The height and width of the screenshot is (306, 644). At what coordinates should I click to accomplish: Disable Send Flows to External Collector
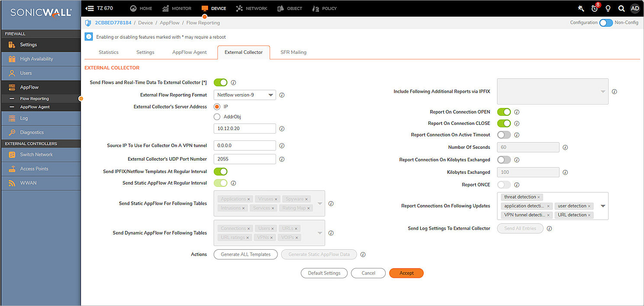220,82
